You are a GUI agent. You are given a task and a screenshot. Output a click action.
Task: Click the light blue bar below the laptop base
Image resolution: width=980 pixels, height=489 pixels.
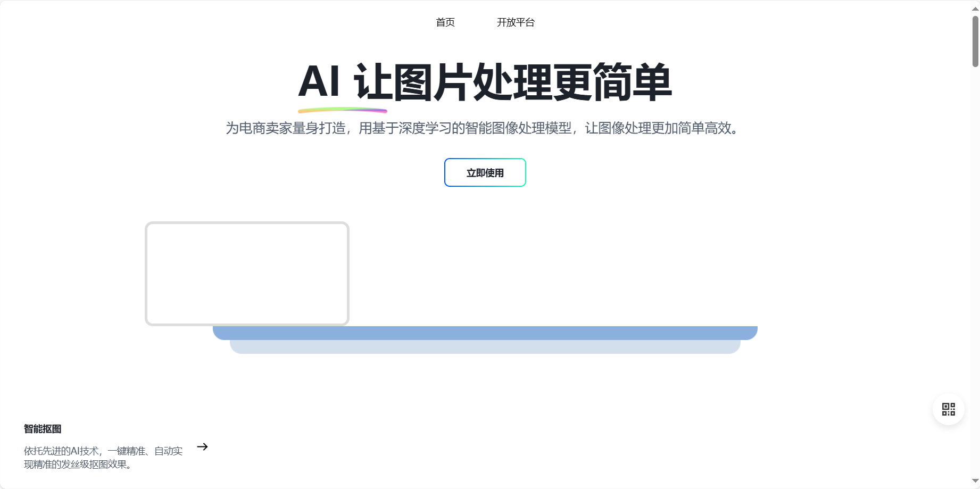tap(485, 346)
